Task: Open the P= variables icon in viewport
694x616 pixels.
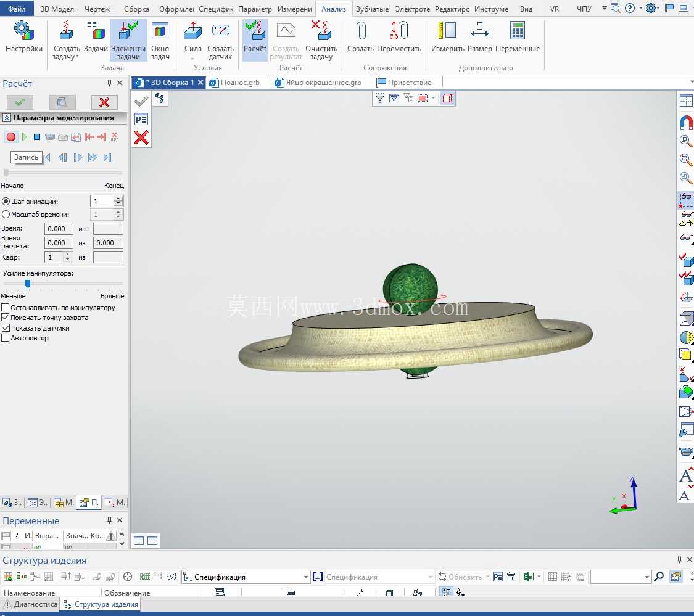Action: point(141,120)
